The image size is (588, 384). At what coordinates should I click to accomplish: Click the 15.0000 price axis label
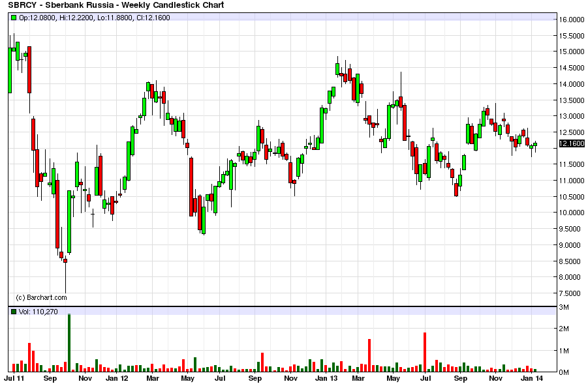[x=572, y=52]
